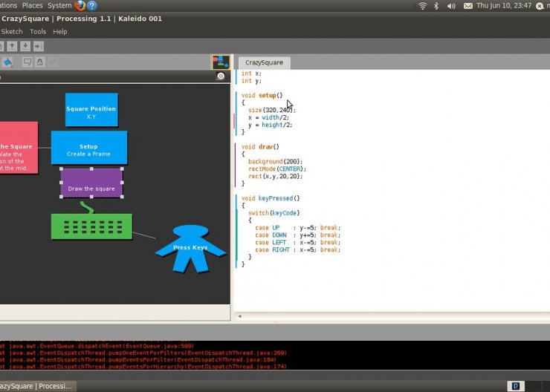Toggle the lock icon in graph toolbar
The height and width of the screenshot is (392, 550).
point(39,62)
